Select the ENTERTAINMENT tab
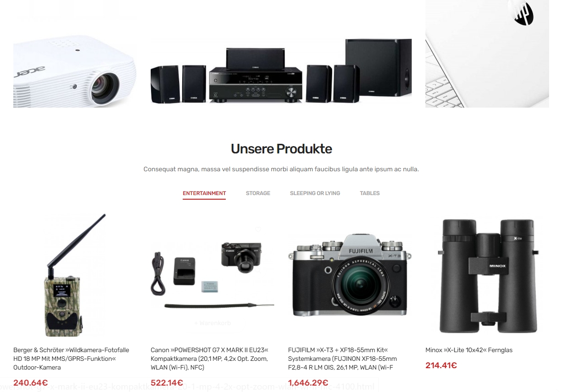 pyautogui.click(x=204, y=193)
